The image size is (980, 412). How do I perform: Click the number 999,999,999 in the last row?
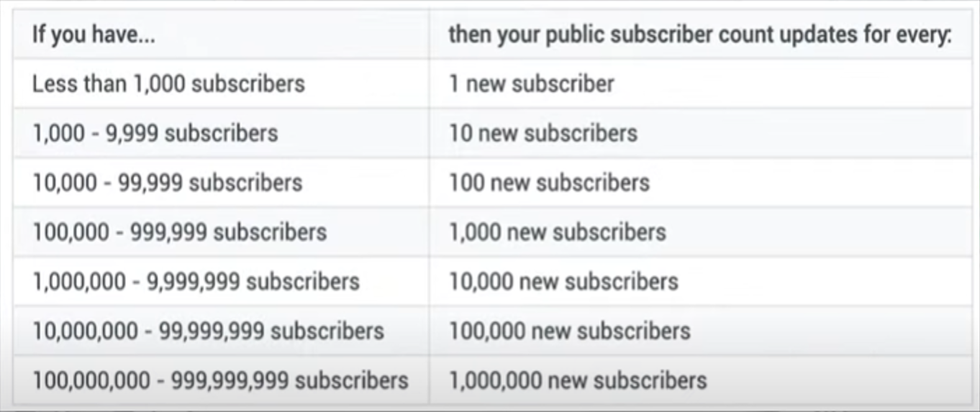[230, 380]
